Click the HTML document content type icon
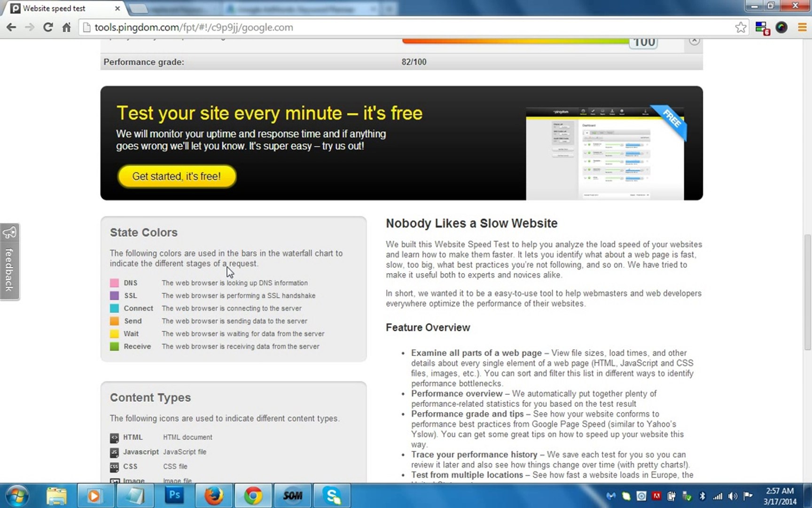The height and width of the screenshot is (508, 812). point(115,437)
